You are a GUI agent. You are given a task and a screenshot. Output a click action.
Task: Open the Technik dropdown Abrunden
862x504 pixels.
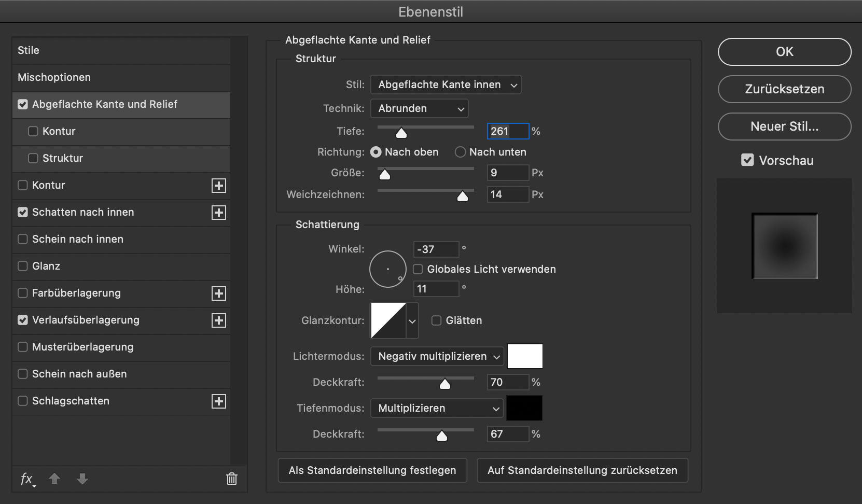pos(420,108)
